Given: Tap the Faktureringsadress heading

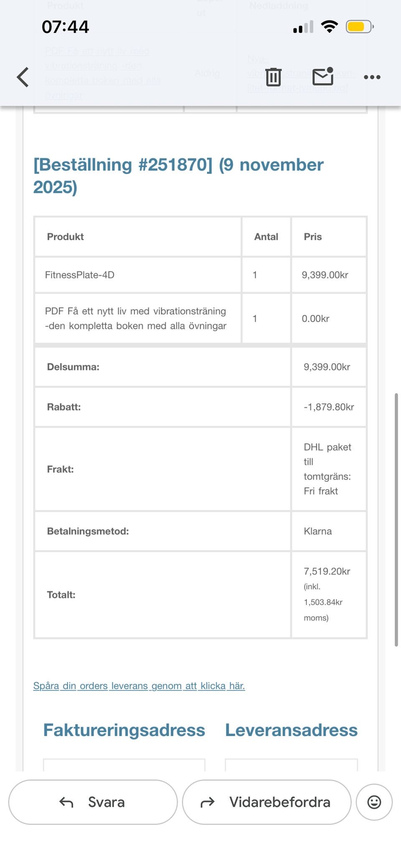Looking at the screenshot, I should pyautogui.click(x=124, y=730).
